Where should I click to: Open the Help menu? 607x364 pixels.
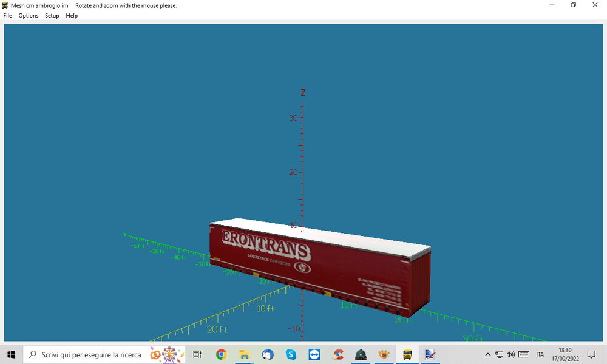(x=72, y=16)
